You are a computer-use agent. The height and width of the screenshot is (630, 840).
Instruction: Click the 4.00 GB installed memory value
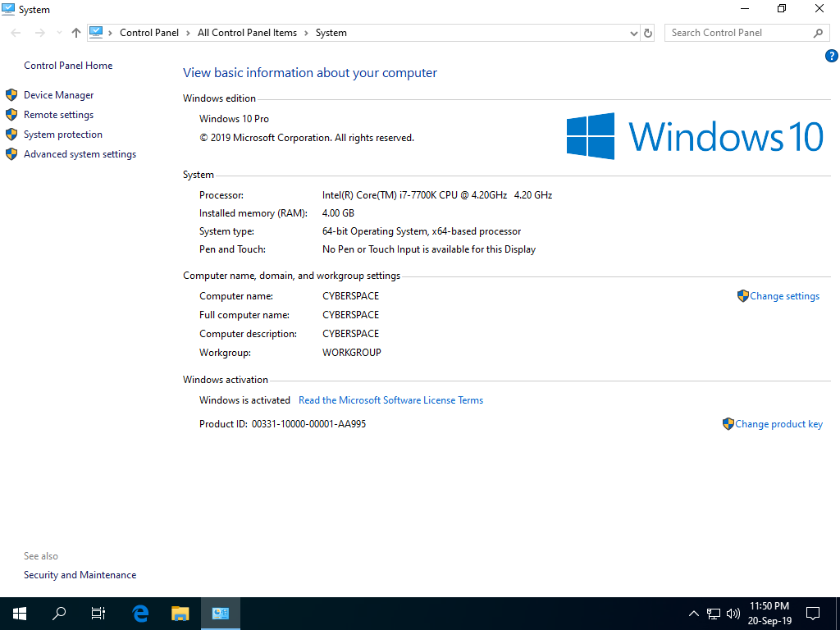[x=338, y=213]
